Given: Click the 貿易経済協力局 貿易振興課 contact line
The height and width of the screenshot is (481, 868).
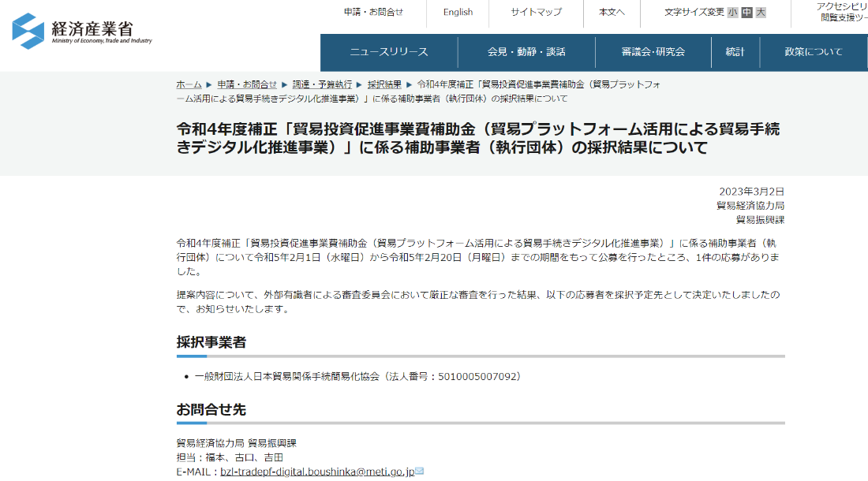Looking at the screenshot, I should (237, 443).
